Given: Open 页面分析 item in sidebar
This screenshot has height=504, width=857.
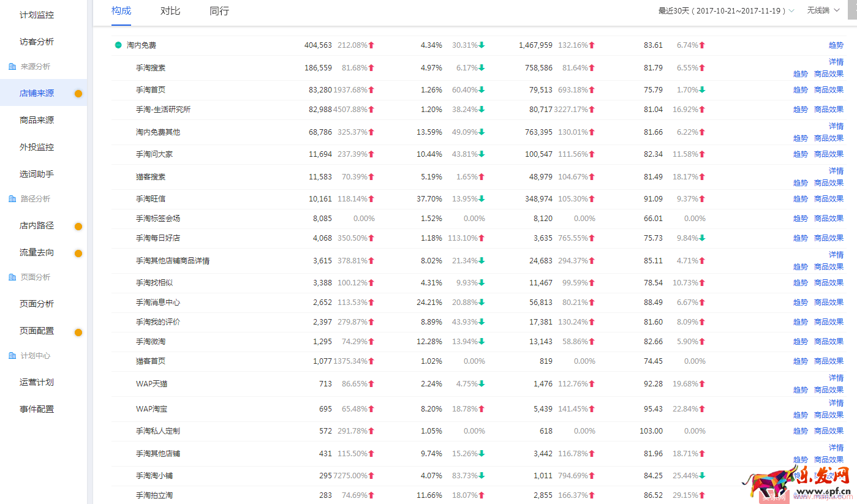Looking at the screenshot, I should (x=37, y=304).
